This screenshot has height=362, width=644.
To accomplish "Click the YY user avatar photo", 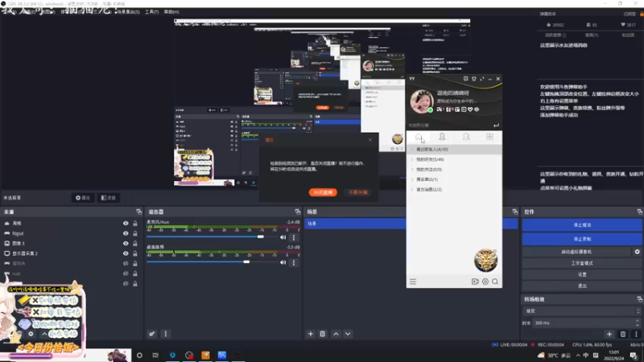I will coord(422,101).
